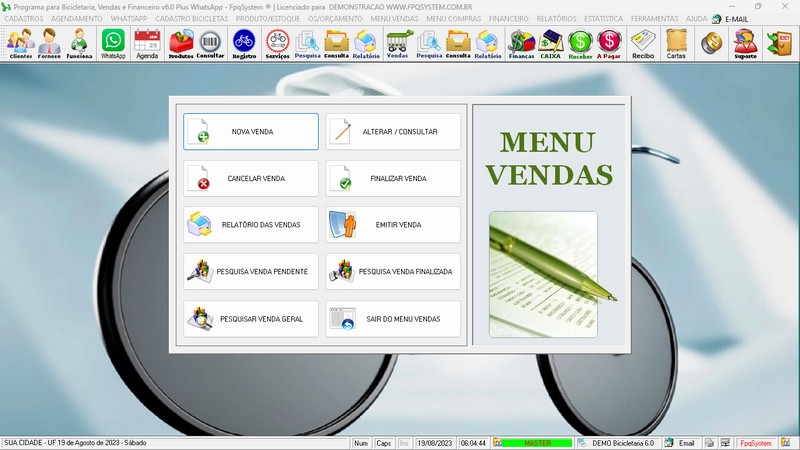
Task: Open the FERRAMENTAS menu
Action: (x=655, y=18)
